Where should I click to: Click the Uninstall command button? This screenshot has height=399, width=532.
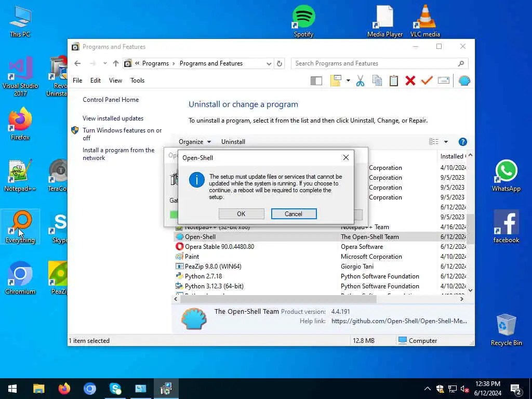tap(233, 142)
